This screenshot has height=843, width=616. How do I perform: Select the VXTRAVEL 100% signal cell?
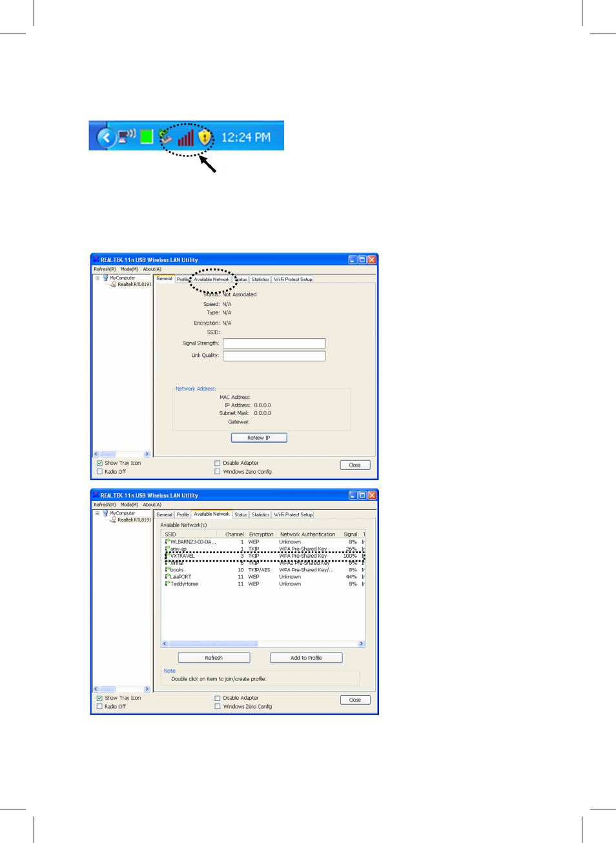tap(350, 556)
